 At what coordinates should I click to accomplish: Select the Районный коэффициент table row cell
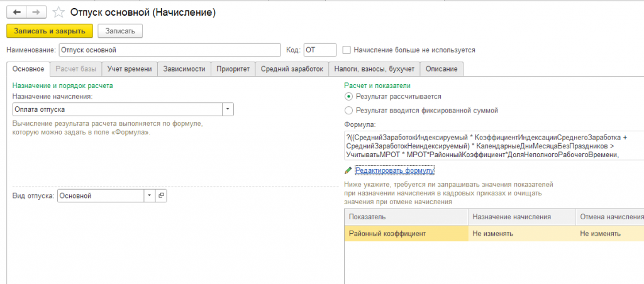(406, 234)
